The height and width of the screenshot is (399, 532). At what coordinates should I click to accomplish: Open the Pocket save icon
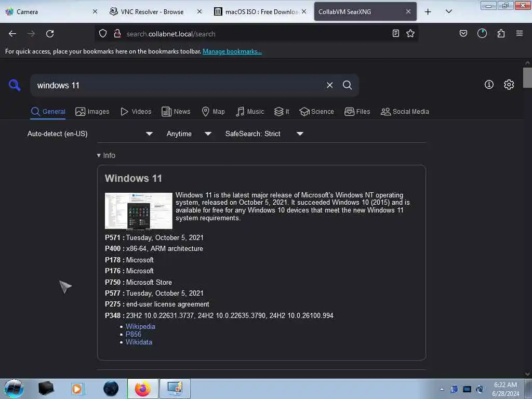pyautogui.click(x=463, y=33)
